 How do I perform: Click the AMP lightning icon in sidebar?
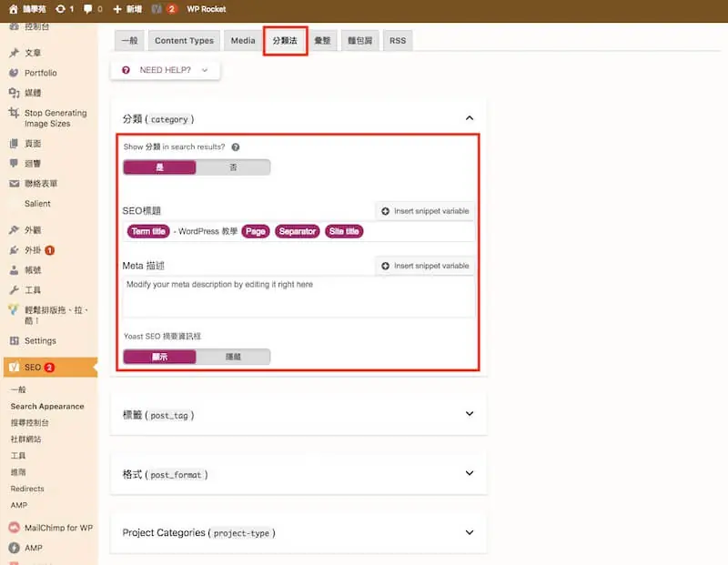coord(15,548)
